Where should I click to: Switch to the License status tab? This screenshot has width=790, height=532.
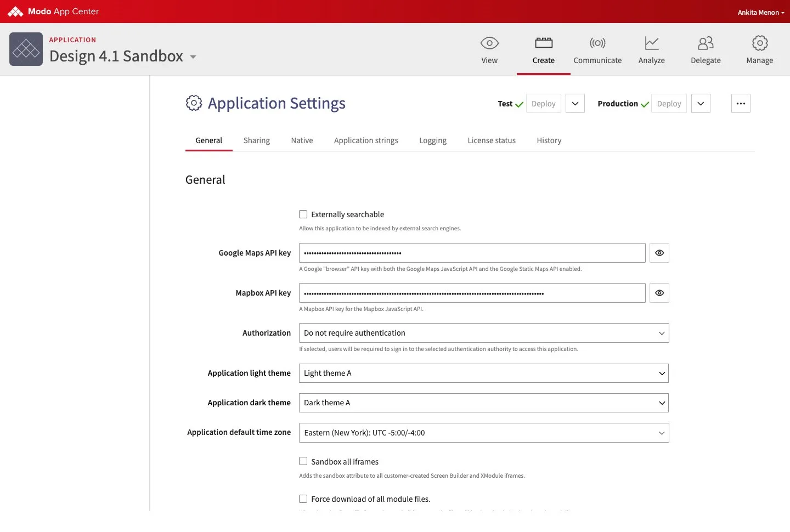tap(492, 140)
